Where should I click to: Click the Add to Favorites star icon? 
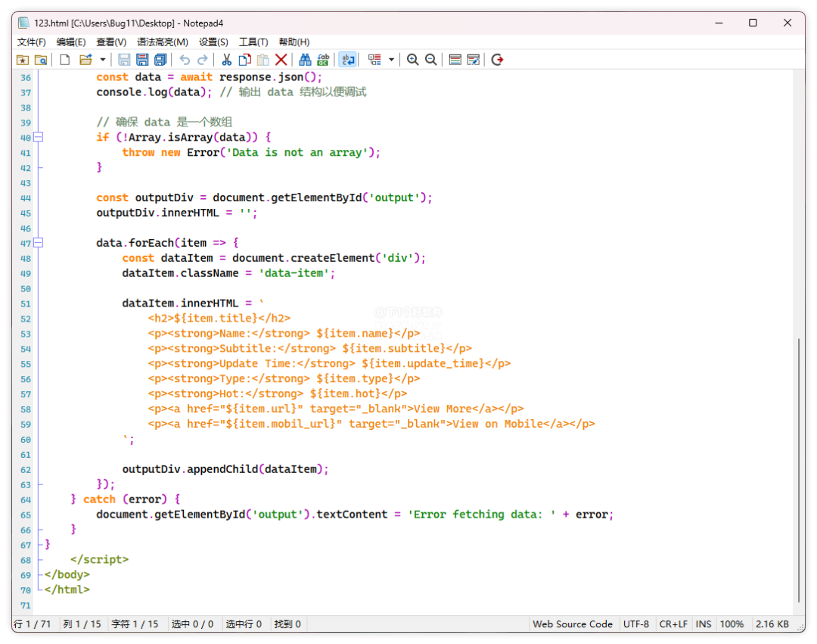(x=23, y=60)
